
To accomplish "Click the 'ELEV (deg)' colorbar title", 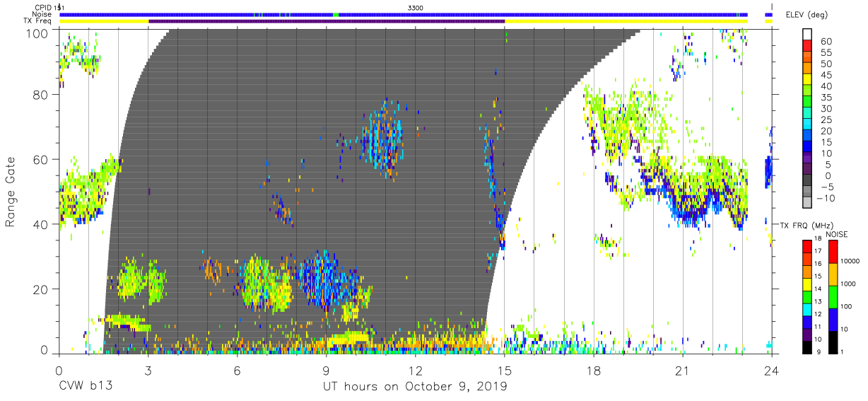I will click(807, 14).
